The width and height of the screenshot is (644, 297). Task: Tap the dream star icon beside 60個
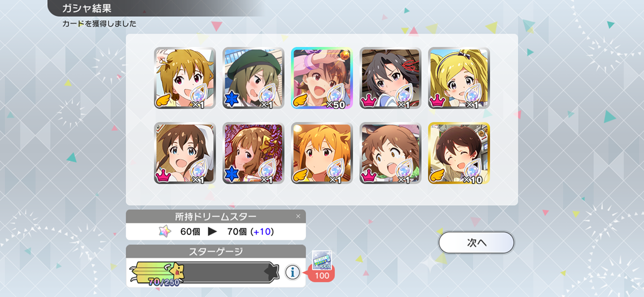pyautogui.click(x=163, y=232)
